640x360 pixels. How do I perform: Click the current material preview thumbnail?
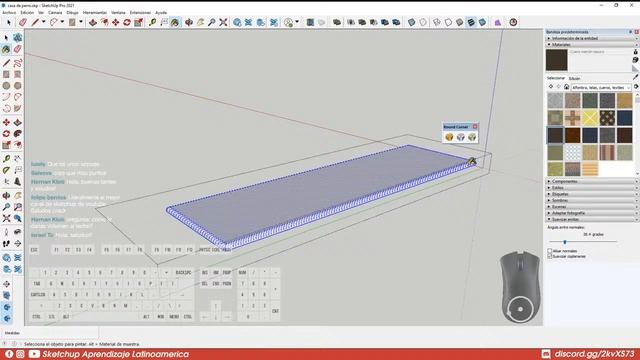557,60
